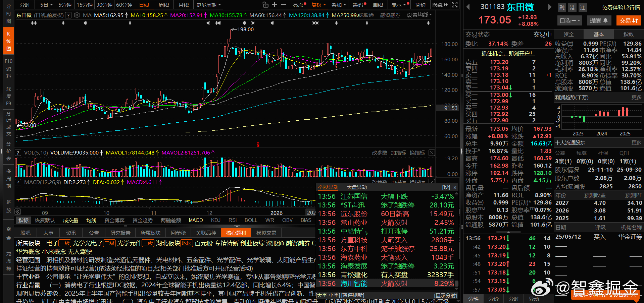
Task: Toggle 画线 drawing tools
Action: coord(378,5)
